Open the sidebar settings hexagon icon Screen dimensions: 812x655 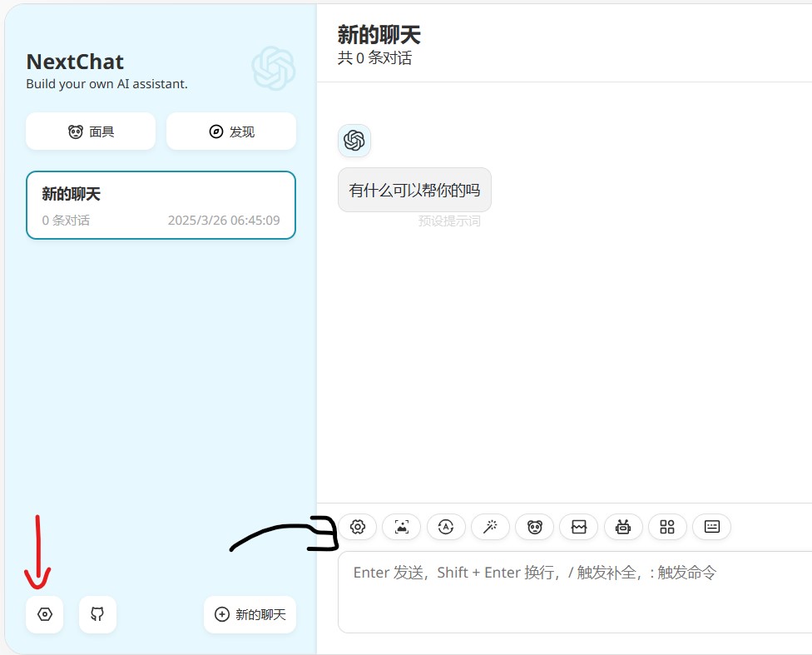pyautogui.click(x=45, y=614)
